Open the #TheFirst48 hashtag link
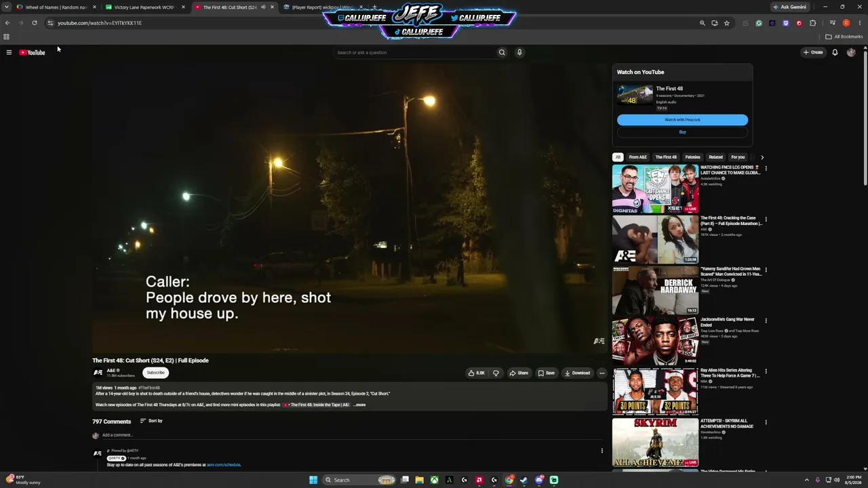The width and height of the screenshot is (868, 488). 149,388
